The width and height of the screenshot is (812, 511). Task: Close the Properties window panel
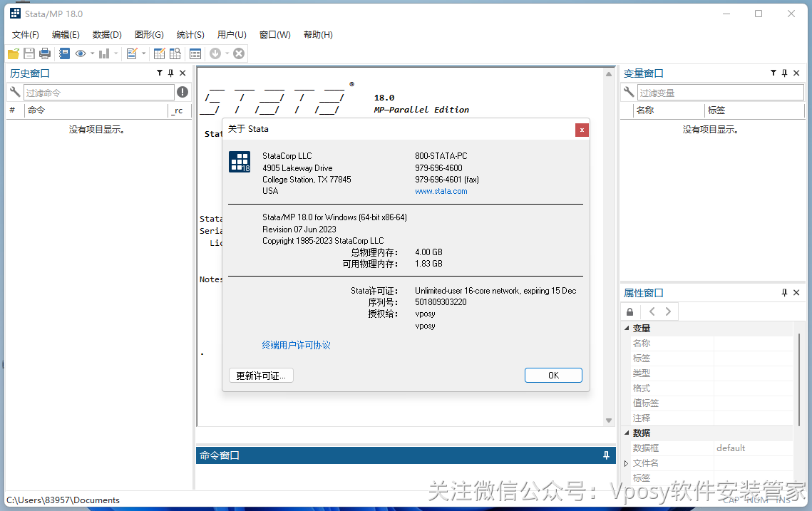click(x=796, y=292)
